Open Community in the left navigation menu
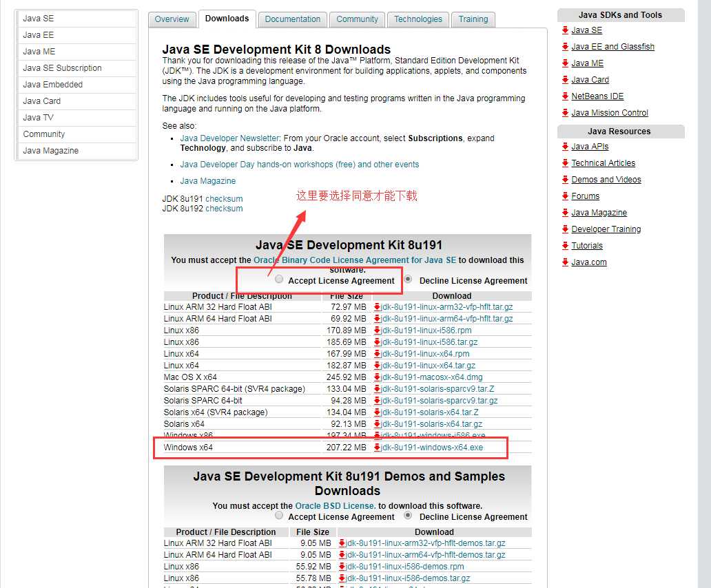 [76, 134]
